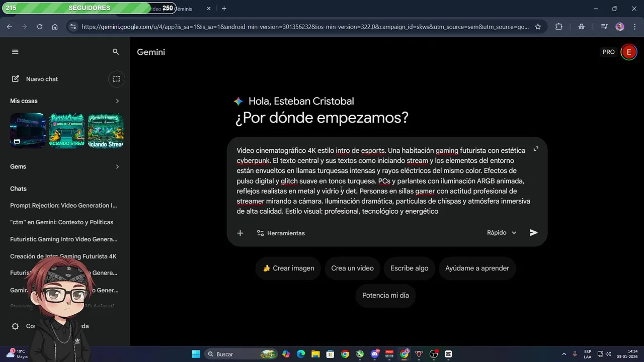The width and height of the screenshot is (644, 362).
Task: Select the Potencia mi día chip
Action: click(385, 296)
